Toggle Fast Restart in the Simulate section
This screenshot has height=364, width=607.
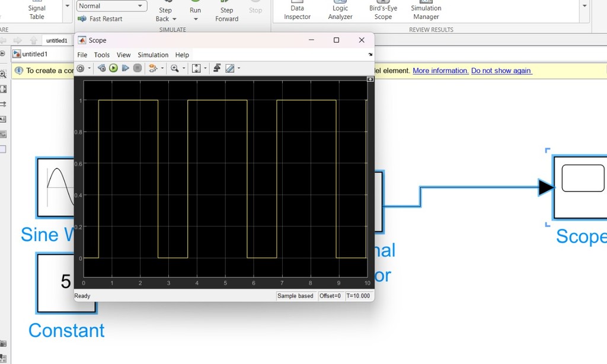100,19
